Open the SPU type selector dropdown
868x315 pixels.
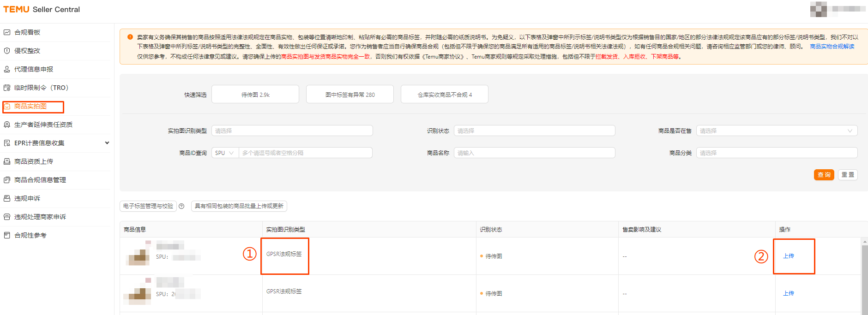coord(225,153)
